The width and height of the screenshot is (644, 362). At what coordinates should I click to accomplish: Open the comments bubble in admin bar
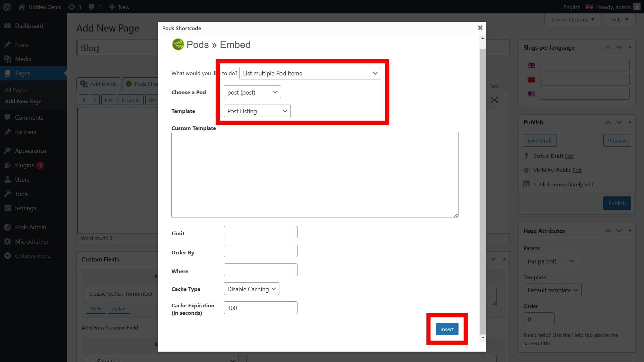(x=95, y=7)
